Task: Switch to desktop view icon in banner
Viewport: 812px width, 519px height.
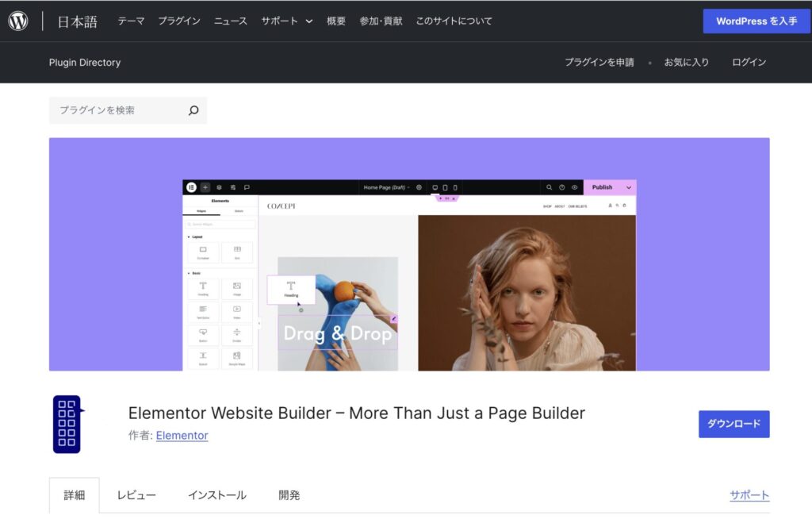Action: click(x=435, y=187)
